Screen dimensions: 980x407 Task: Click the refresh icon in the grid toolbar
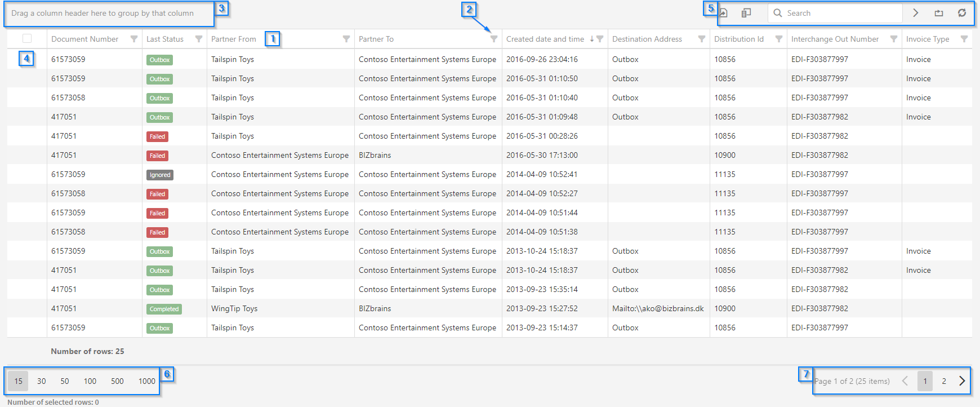(x=962, y=13)
